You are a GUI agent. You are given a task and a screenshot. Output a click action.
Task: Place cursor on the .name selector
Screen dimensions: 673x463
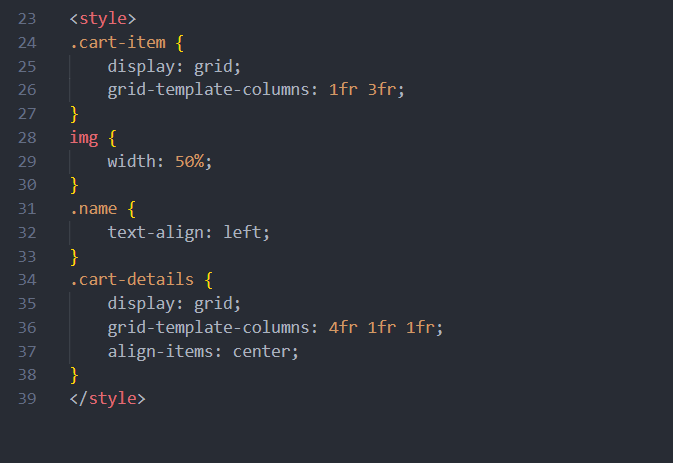tap(93, 209)
